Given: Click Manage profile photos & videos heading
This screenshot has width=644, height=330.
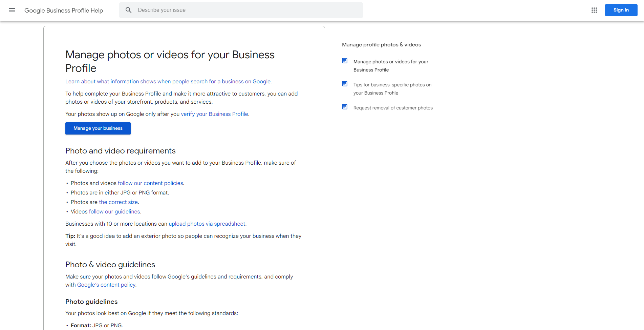Looking at the screenshot, I should pyautogui.click(x=381, y=45).
